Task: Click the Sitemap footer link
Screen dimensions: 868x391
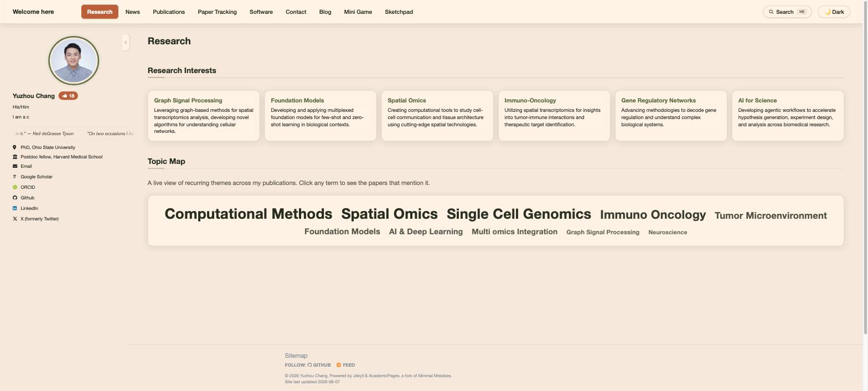Action: coord(296,356)
